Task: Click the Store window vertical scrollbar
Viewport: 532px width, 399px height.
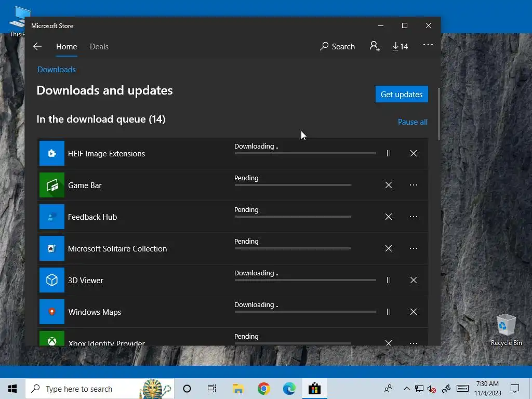Action: [x=438, y=114]
